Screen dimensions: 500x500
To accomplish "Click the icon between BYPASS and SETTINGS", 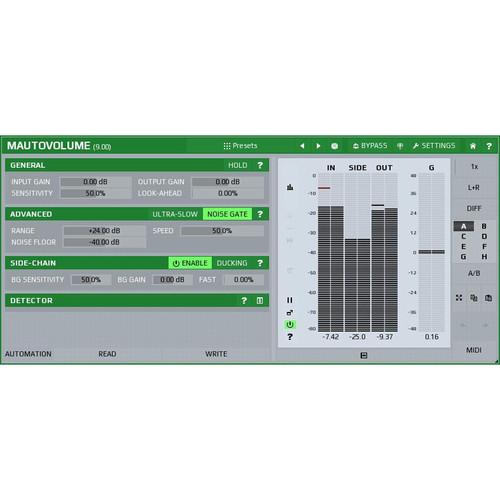I will tap(400, 146).
